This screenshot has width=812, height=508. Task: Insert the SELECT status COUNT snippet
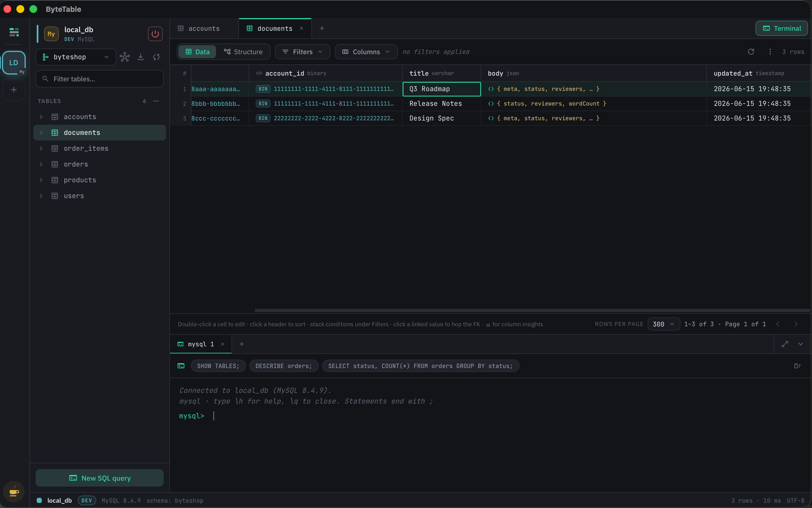tap(420, 366)
